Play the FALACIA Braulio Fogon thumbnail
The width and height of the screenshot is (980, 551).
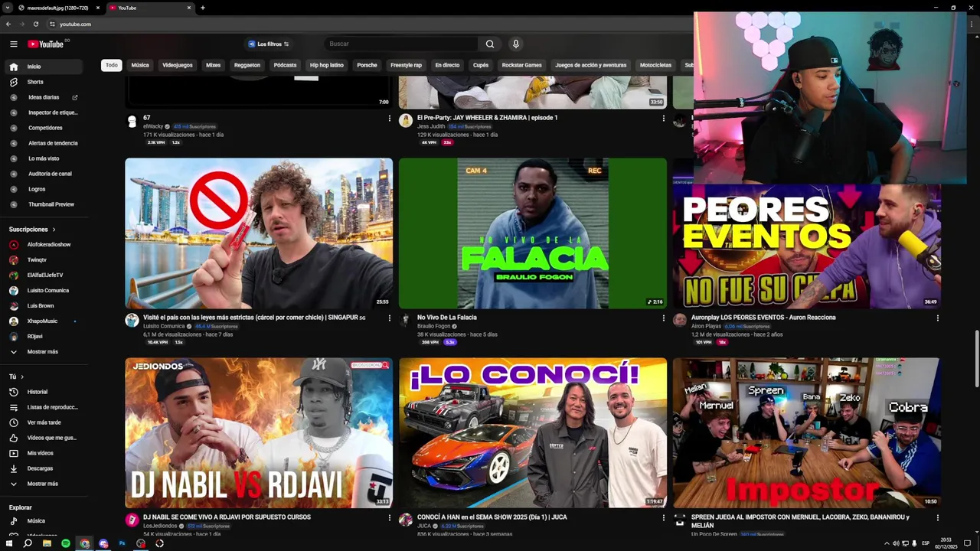click(x=533, y=233)
